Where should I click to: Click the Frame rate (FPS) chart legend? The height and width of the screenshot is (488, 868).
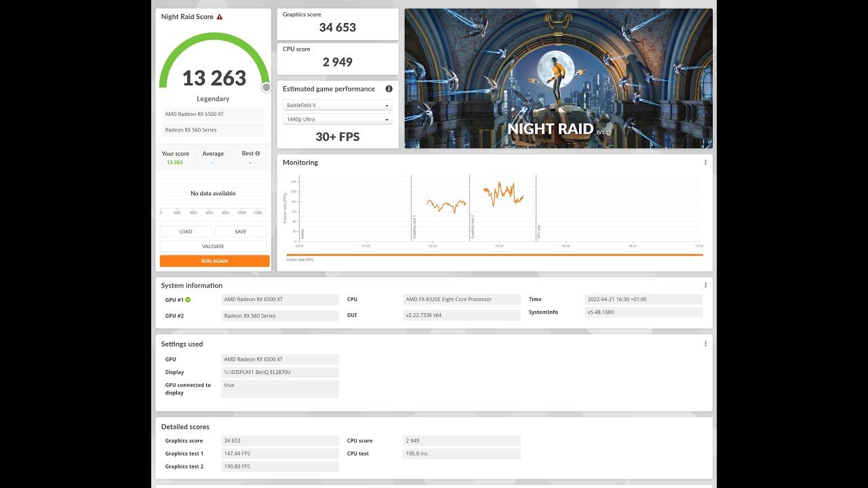point(300,260)
